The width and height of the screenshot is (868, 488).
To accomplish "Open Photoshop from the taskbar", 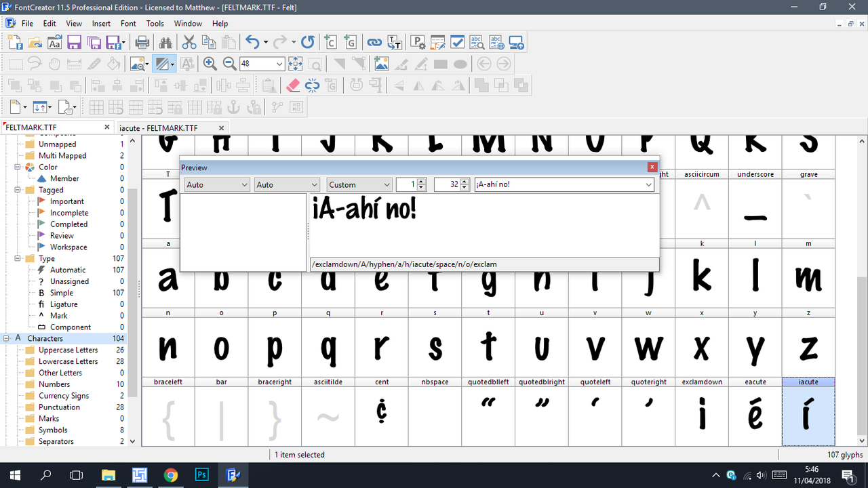I will [x=201, y=474].
